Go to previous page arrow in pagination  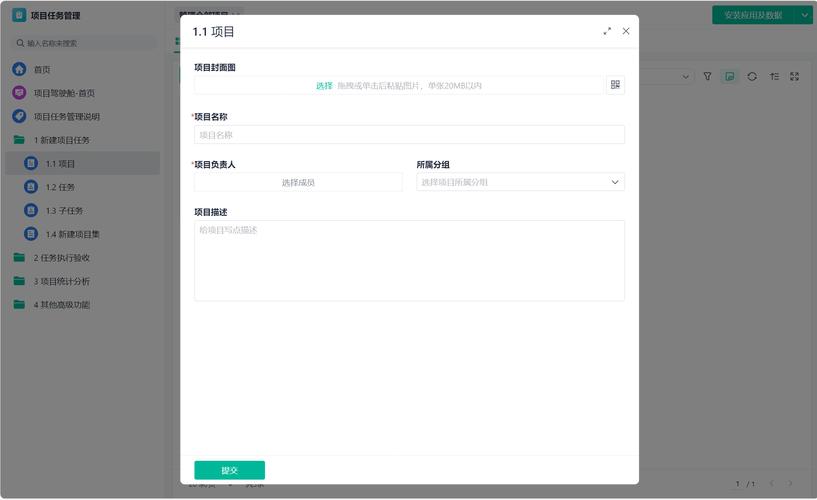pyautogui.click(x=772, y=484)
